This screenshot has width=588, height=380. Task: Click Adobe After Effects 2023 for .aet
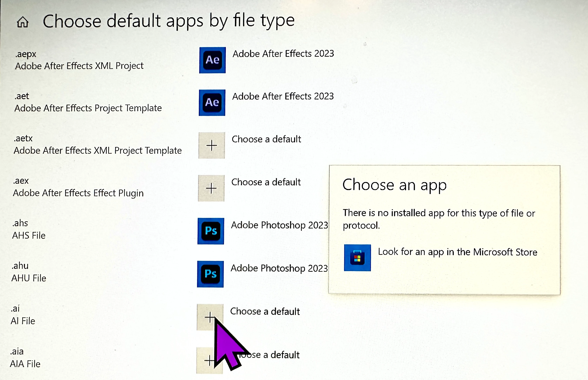tap(283, 96)
